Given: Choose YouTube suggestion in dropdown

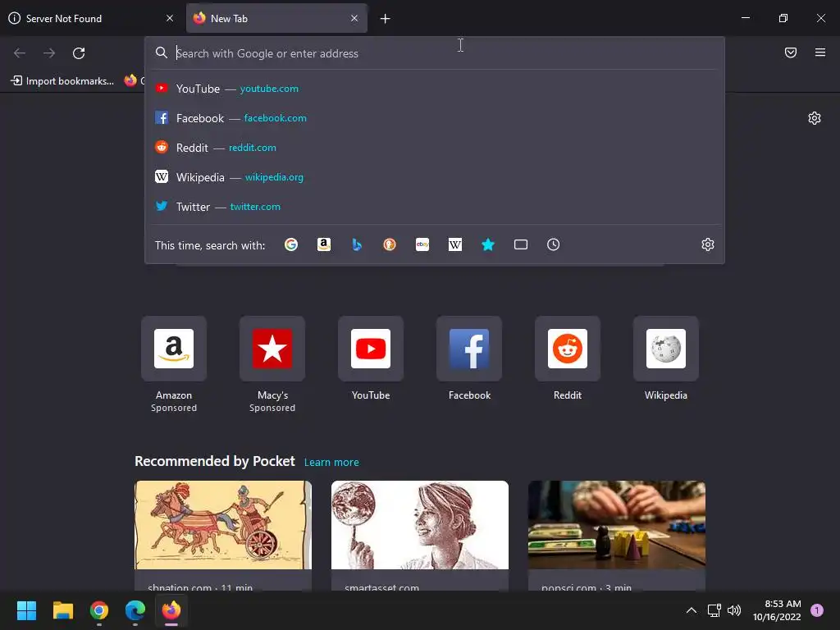Looking at the screenshot, I should click(435, 89).
